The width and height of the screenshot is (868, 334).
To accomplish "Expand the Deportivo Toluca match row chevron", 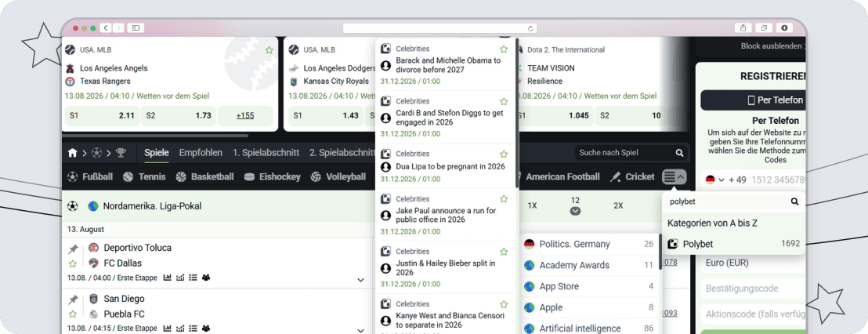I will (x=361, y=280).
